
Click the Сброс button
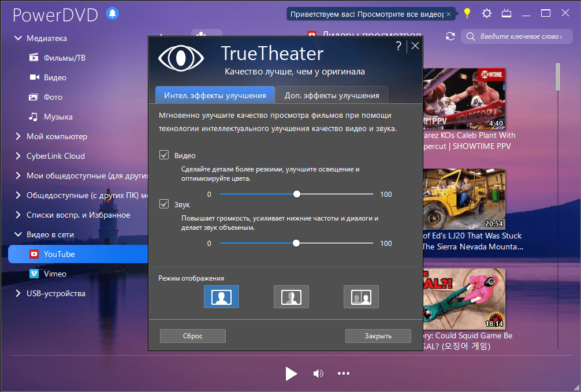coord(192,336)
